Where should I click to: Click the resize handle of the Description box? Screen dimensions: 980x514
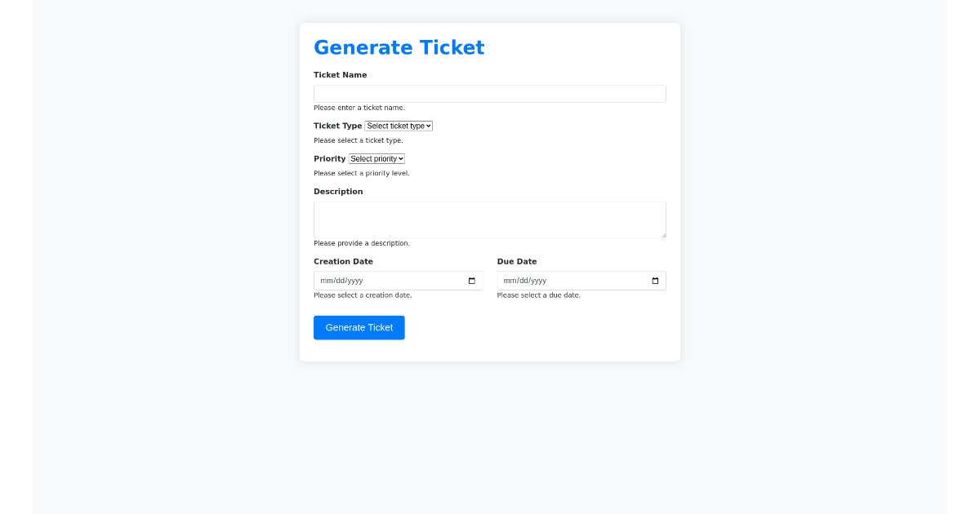[663, 234]
